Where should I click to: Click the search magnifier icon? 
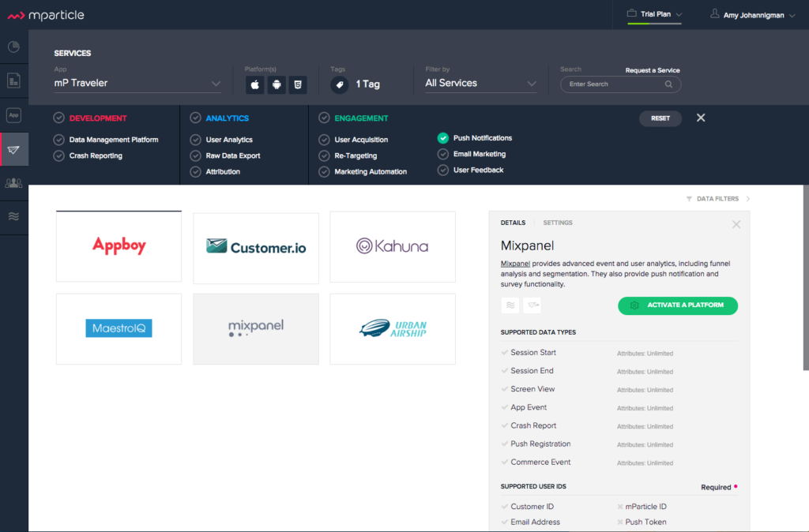pos(668,84)
